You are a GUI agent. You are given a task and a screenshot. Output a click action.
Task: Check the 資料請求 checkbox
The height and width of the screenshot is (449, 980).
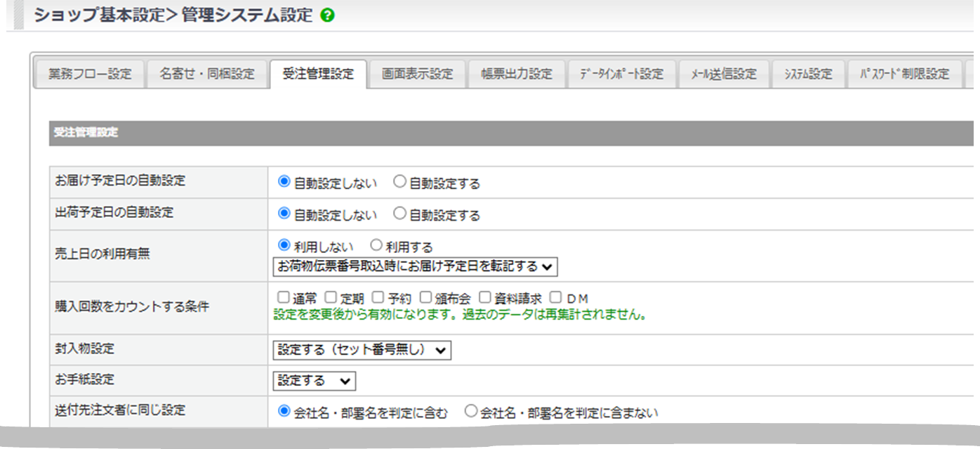click(x=484, y=297)
